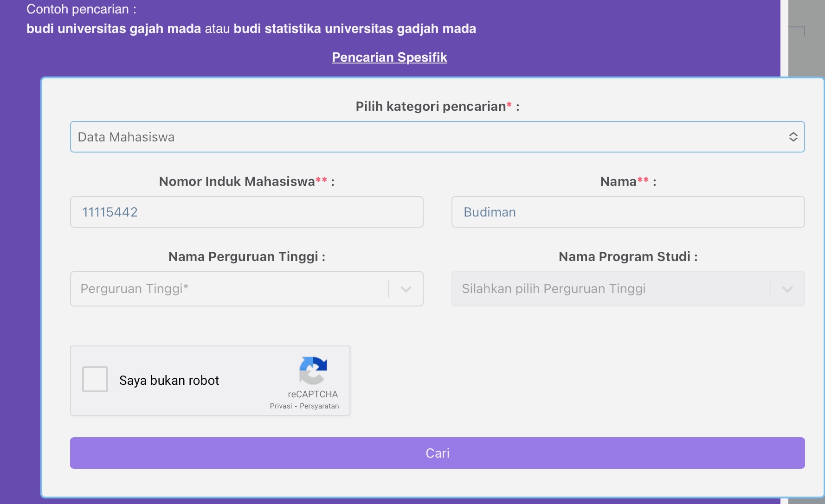The height and width of the screenshot is (504, 825).
Task: Click the example text 'budi universitas gajah mada'
Action: point(114,29)
